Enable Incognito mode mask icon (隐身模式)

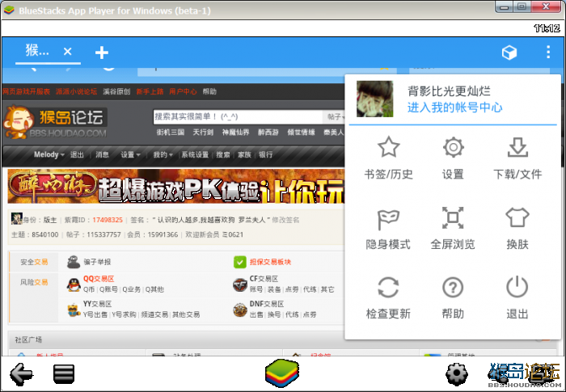388,218
